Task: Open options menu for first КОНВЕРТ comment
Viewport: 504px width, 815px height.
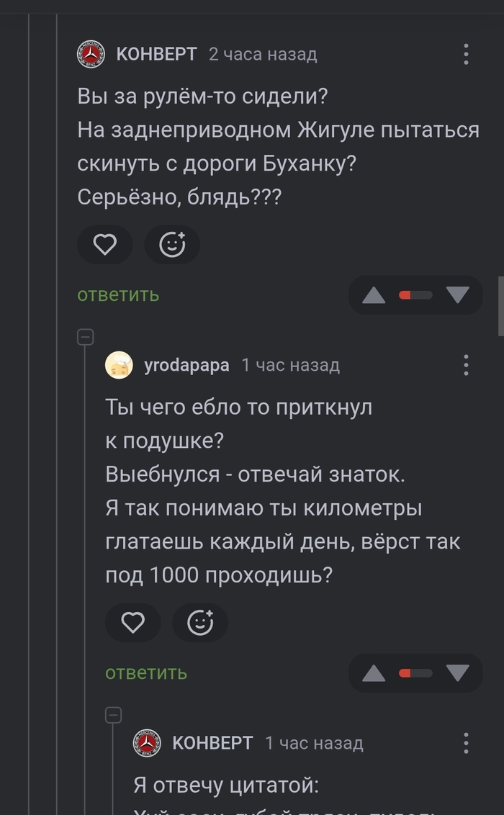Action: (467, 54)
